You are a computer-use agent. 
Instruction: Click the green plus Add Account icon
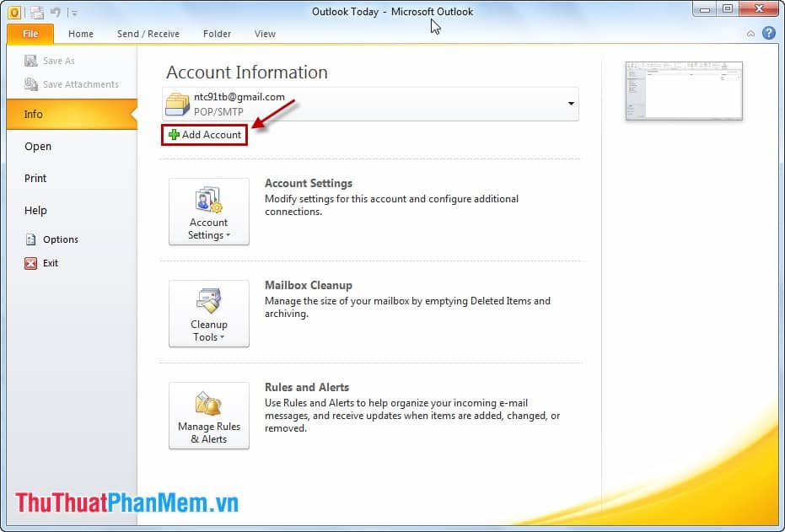click(175, 135)
